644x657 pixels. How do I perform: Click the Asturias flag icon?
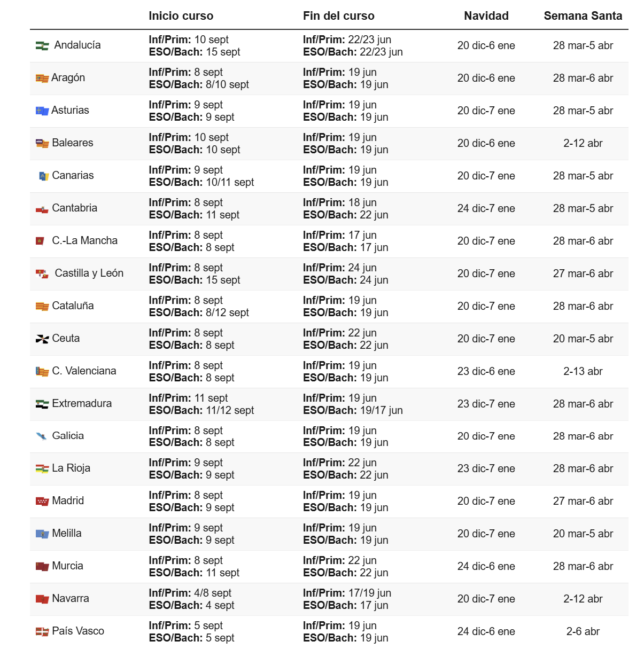click(x=42, y=111)
